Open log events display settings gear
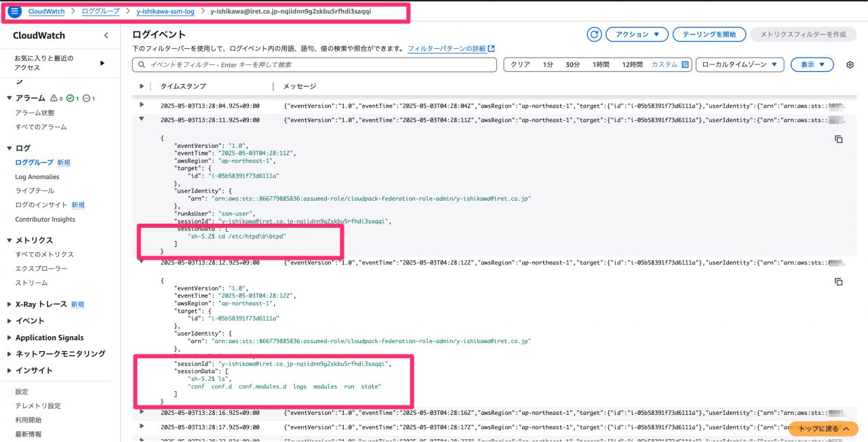Screen dimensions: 868x442 [x=850, y=64]
